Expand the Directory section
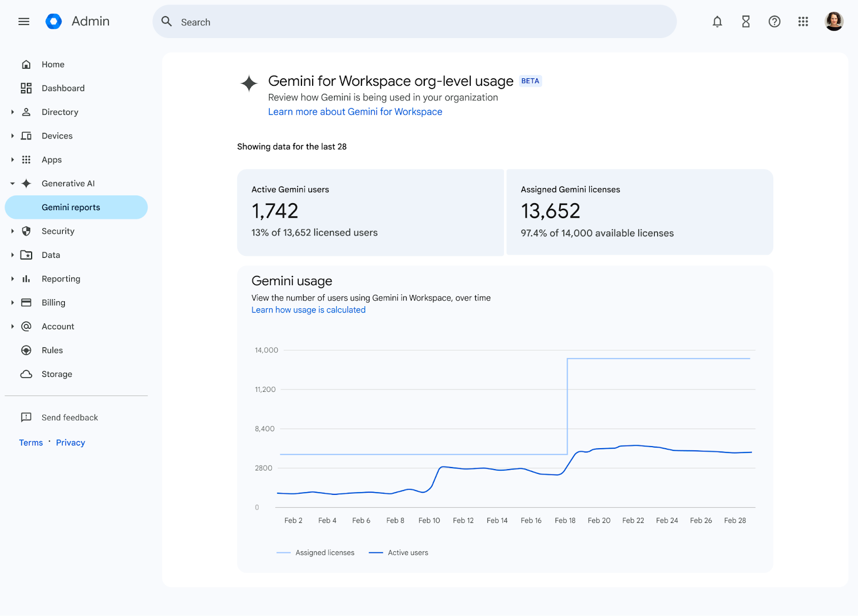858x616 pixels. pyautogui.click(x=12, y=112)
